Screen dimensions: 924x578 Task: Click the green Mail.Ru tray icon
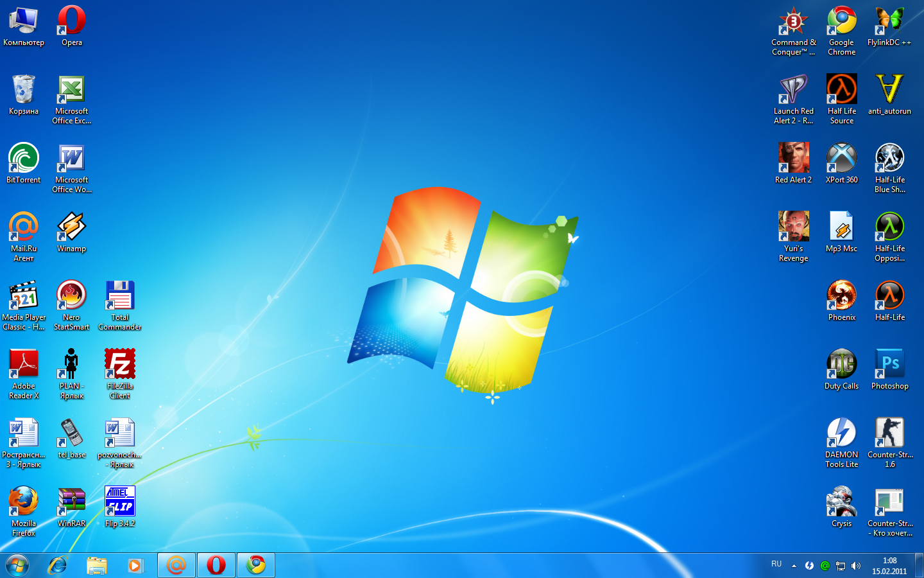coord(825,566)
